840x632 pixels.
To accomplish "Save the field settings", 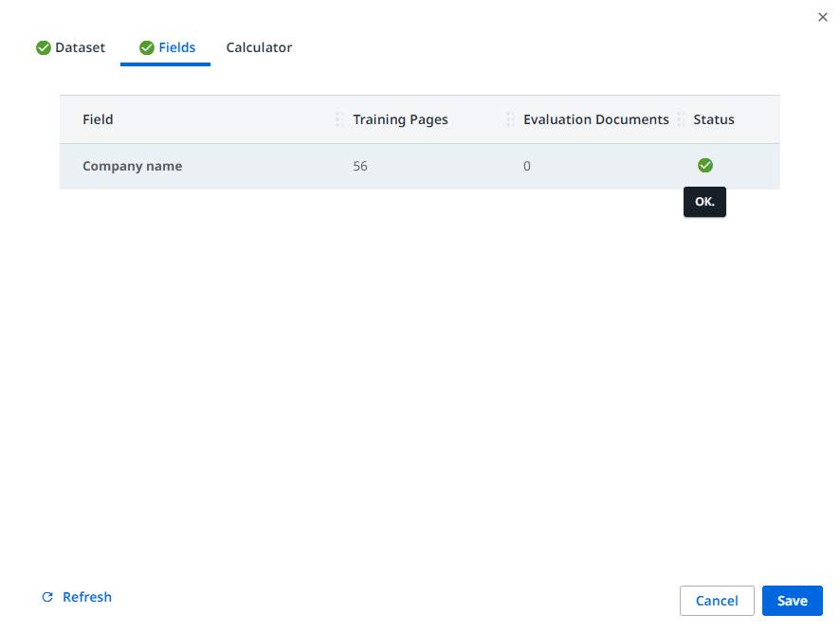I will pyautogui.click(x=792, y=601).
